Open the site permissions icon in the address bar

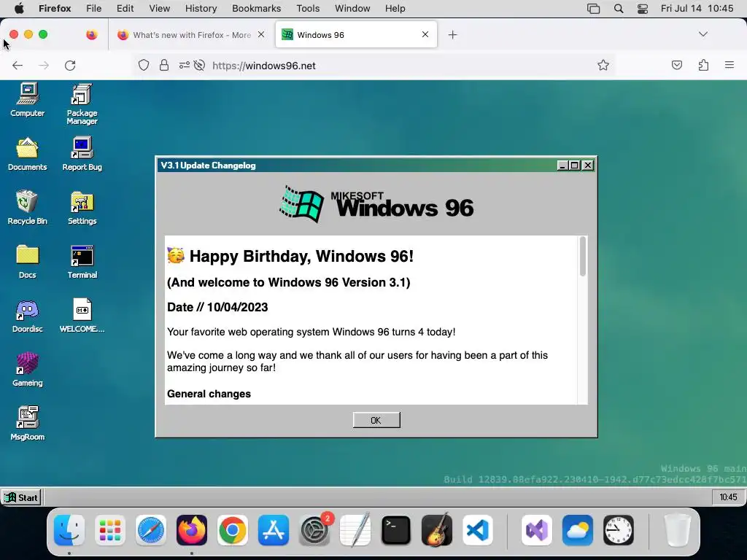tap(185, 65)
